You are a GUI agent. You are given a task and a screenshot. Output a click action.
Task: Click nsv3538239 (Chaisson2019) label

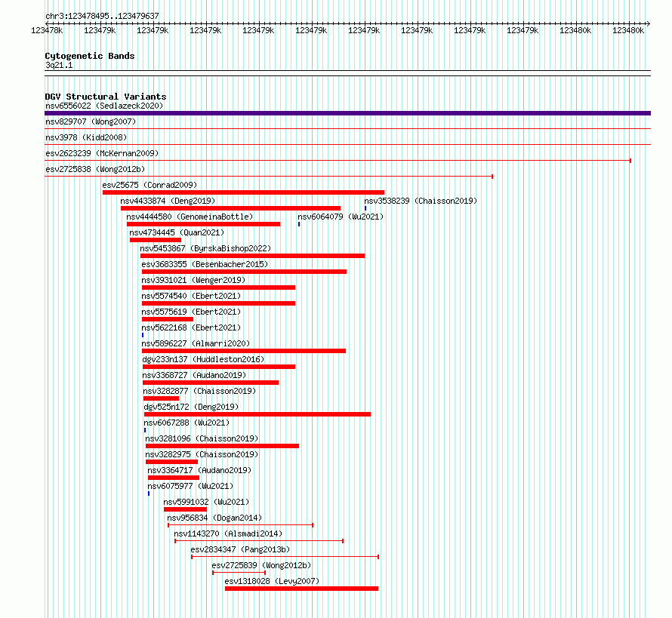421,201
